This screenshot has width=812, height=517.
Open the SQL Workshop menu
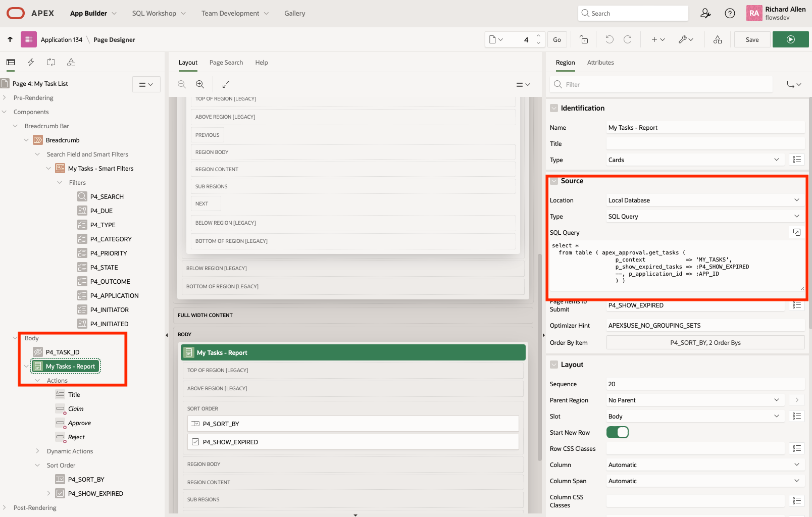(159, 13)
